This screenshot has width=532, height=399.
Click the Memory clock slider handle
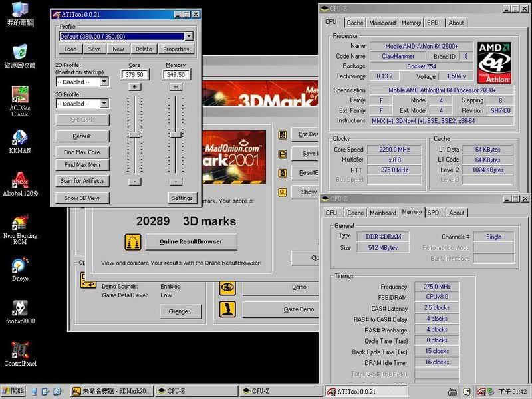tap(176, 135)
